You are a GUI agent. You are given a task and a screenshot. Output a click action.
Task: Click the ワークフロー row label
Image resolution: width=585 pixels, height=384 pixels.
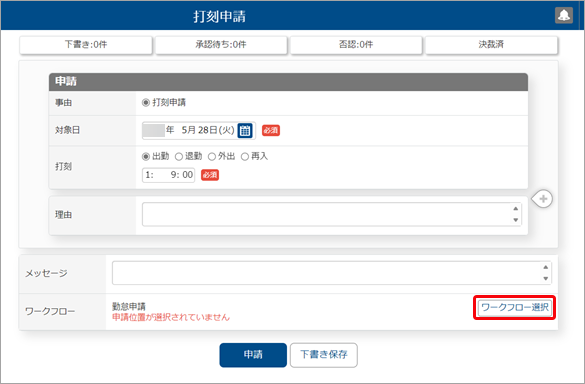(50, 311)
